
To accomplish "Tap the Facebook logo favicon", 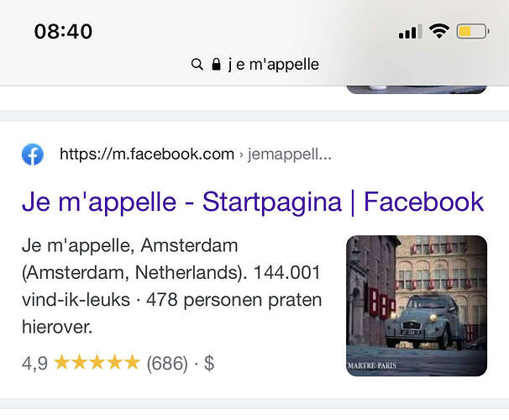I will point(33,155).
